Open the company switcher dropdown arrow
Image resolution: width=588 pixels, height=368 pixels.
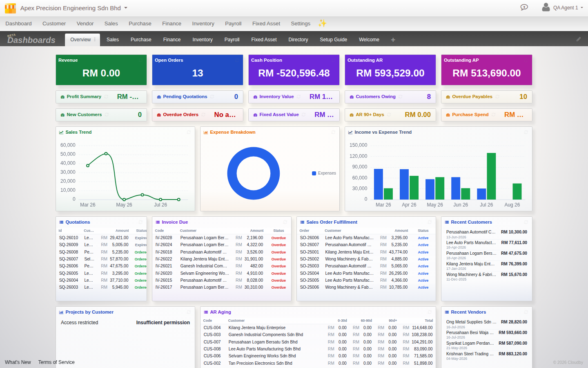click(x=126, y=8)
